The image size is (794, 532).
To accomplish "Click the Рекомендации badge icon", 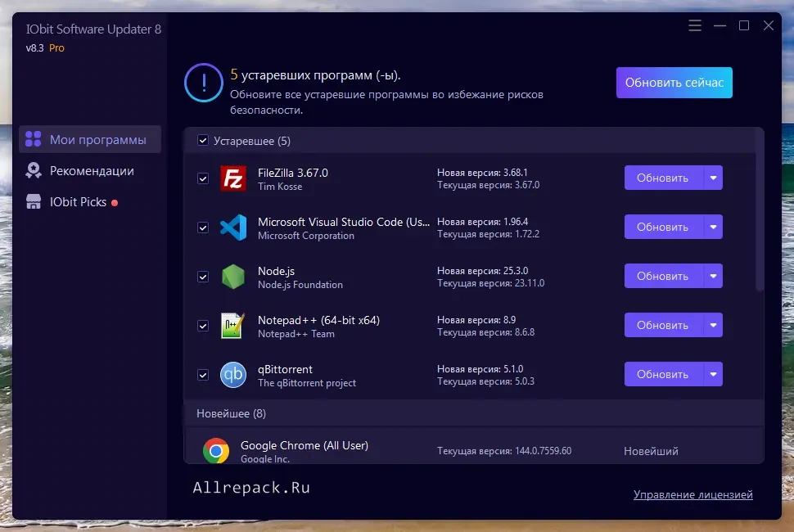I will tap(34, 170).
